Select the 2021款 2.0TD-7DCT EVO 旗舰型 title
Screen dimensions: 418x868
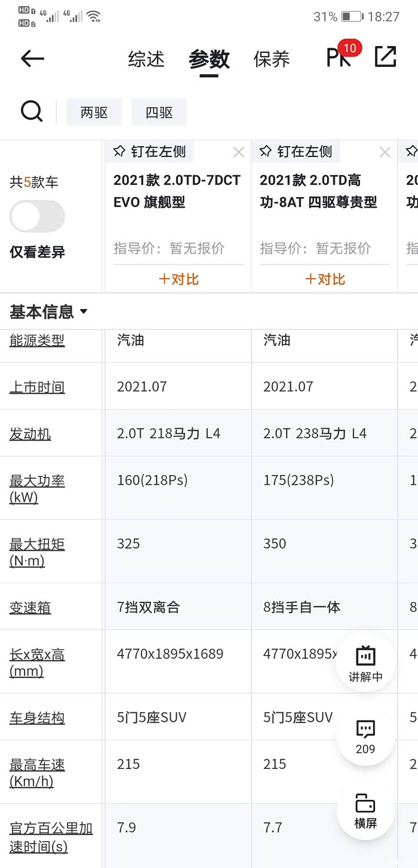pyautogui.click(x=177, y=191)
